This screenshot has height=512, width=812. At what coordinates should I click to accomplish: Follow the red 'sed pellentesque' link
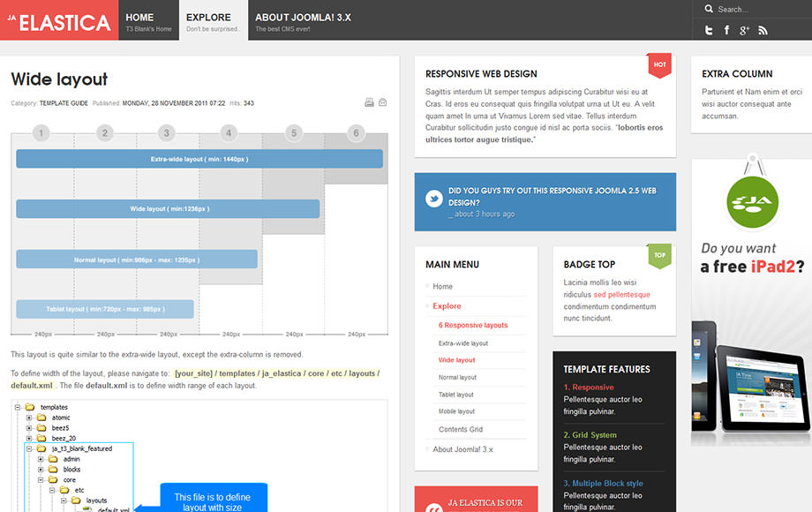tap(621, 295)
